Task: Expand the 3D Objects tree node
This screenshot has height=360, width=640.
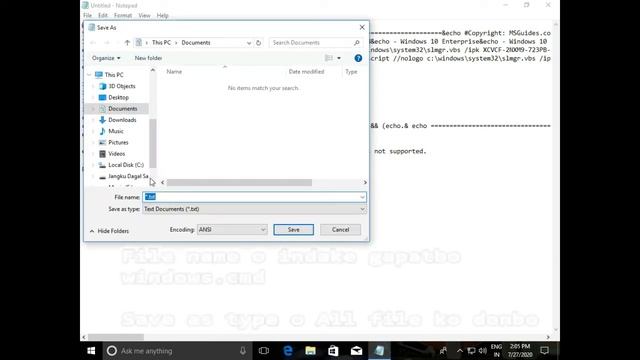Action: tap(93, 86)
